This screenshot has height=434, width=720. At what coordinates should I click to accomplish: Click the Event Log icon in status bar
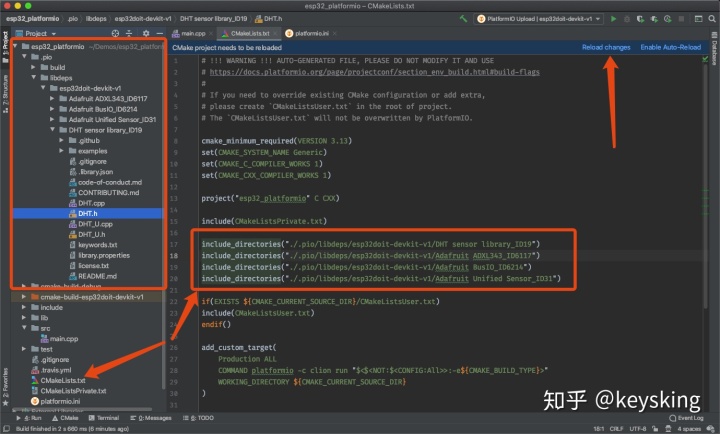673,418
